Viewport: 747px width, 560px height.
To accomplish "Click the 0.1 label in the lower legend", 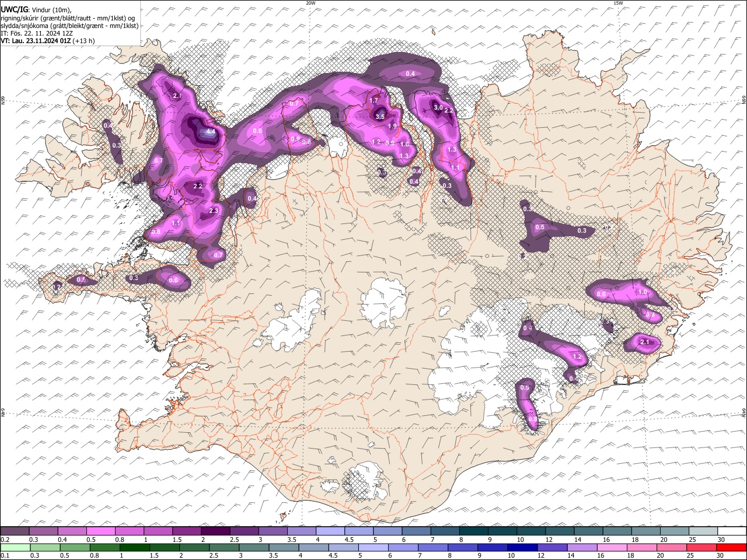I will click(x=5, y=555).
